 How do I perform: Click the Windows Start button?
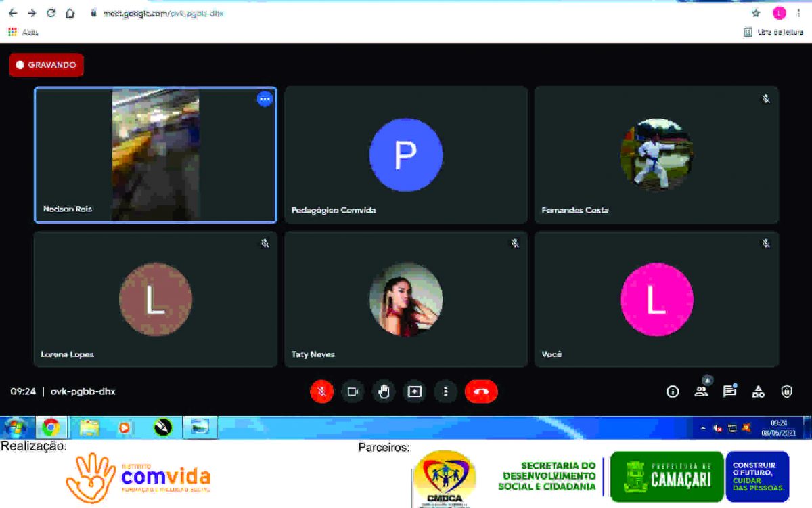pyautogui.click(x=16, y=427)
